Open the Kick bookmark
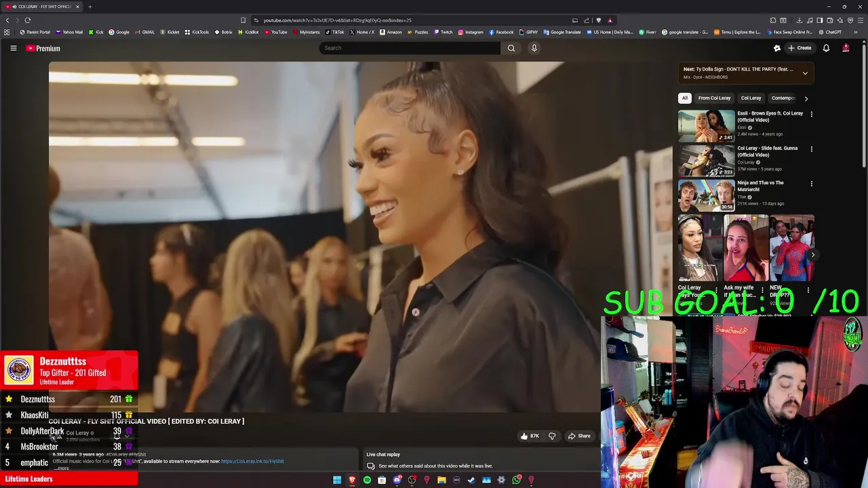868x488 pixels. pyautogui.click(x=96, y=32)
